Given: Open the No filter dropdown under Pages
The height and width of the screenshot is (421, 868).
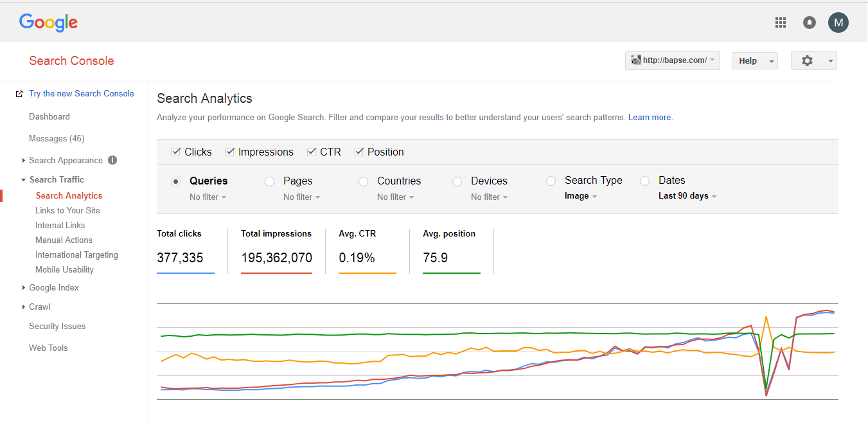Looking at the screenshot, I should pos(301,197).
